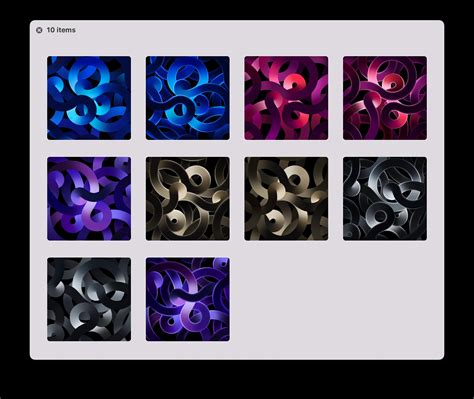474x399 pixels.
Task: Choose the brighter gold starlight swirl wallpaper
Action: click(x=286, y=199)
